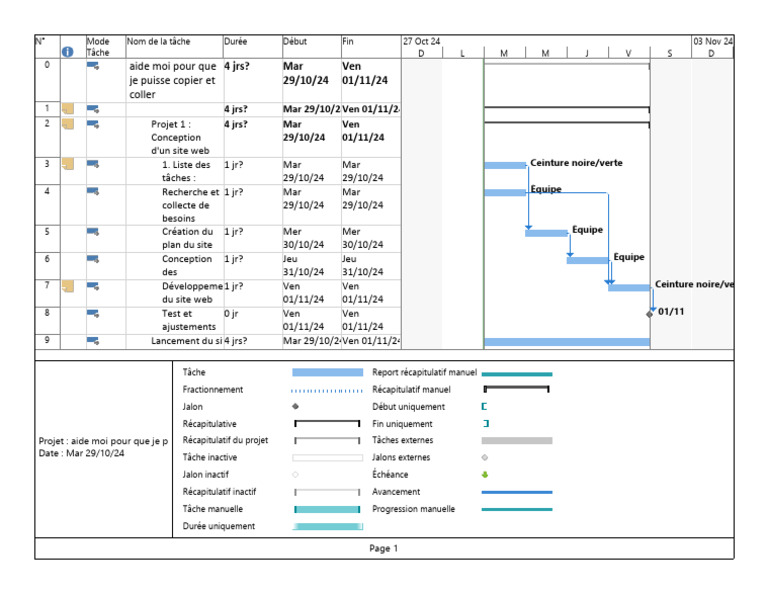
Task: Click the Jalon diamond symbol in legend
Action: pyautogui.click(x=295, y=406)
